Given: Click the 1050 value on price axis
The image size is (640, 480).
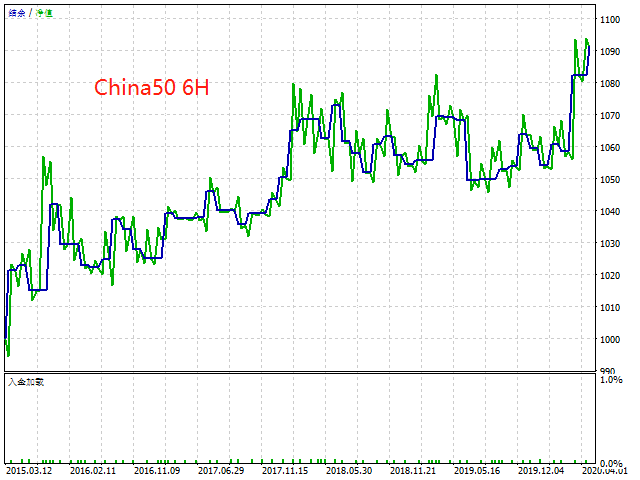Looking at the screenshot, I should click(x=610, y=180).
